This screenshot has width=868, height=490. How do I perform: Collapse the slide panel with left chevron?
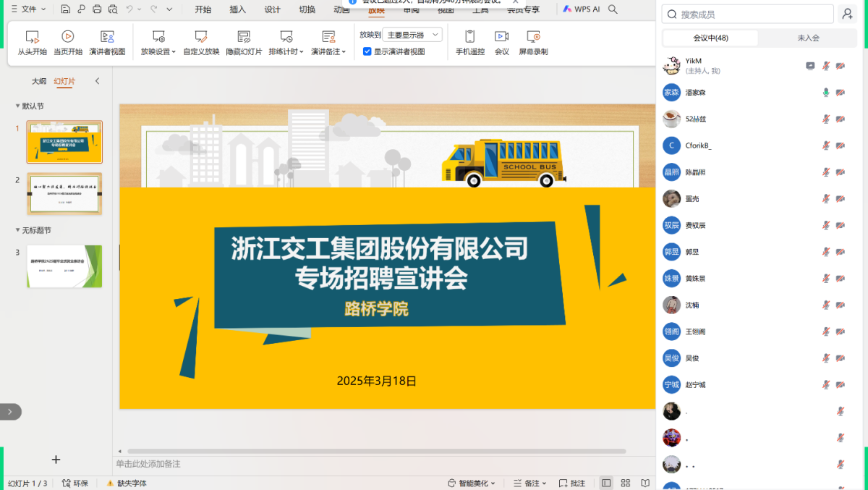pos(98,81)
